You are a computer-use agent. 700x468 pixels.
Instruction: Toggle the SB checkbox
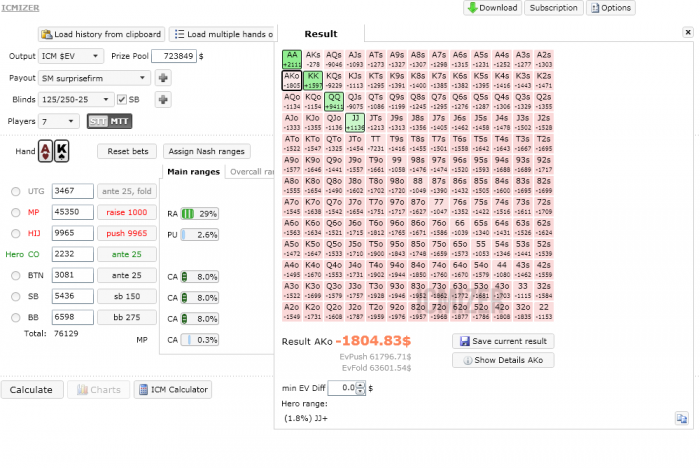coord(122,99)
